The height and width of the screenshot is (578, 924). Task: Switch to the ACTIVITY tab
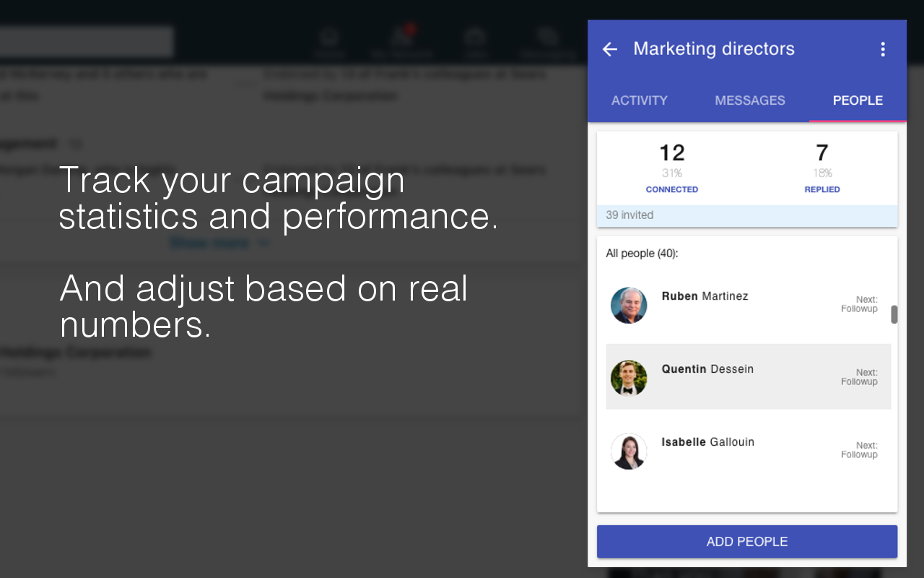tap(640, 100)
